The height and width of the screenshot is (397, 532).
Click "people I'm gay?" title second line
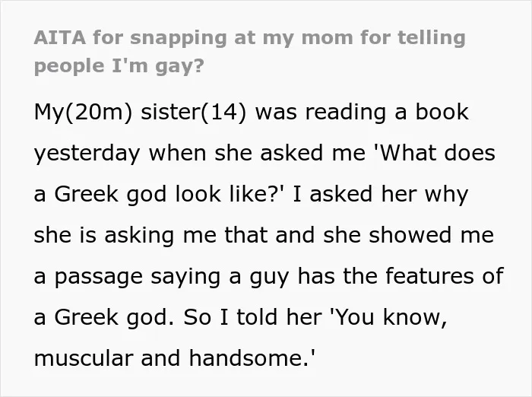pos(119,67)
